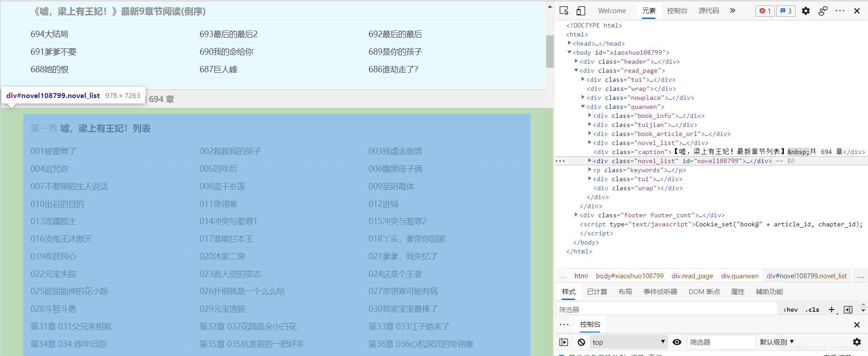868x356 pixels.
Task: Activate the inspect element picker tool
Action: pyautogui.click(x=564, y=11)
